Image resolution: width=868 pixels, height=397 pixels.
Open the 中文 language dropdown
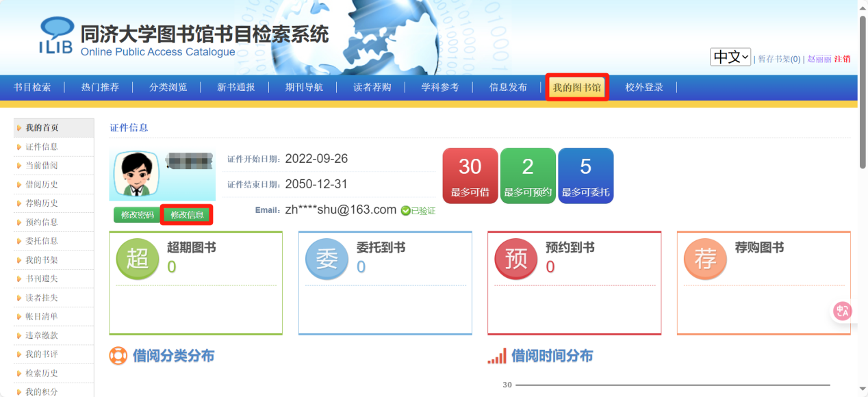(x=730, y=57)
